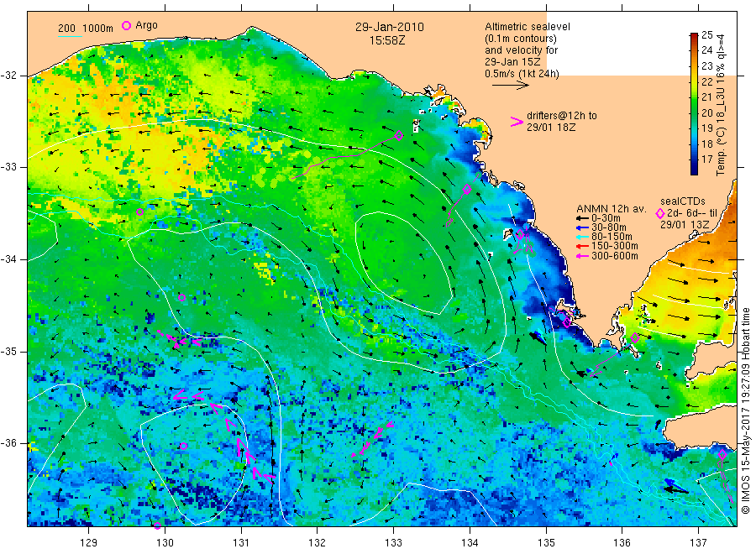This screenshot has width=756, height=554.
Task: Click the sealCTDs diamond legend symbol
Action: tap(660, 213)
